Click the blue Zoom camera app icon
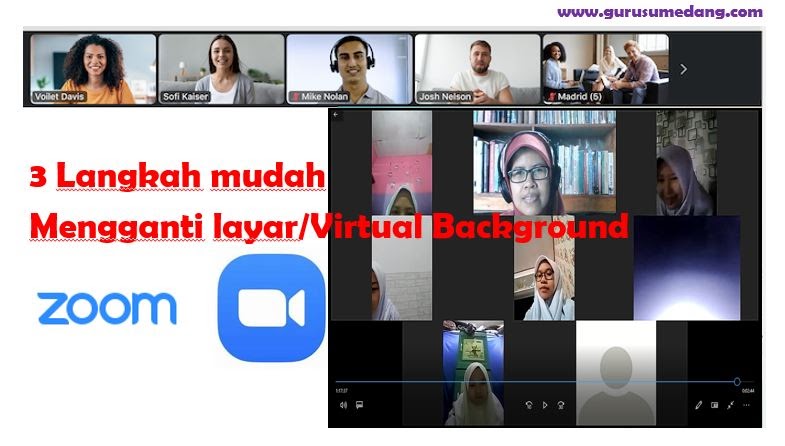The width and height of the screenshot is (785, 446). [x=271, y=308]
